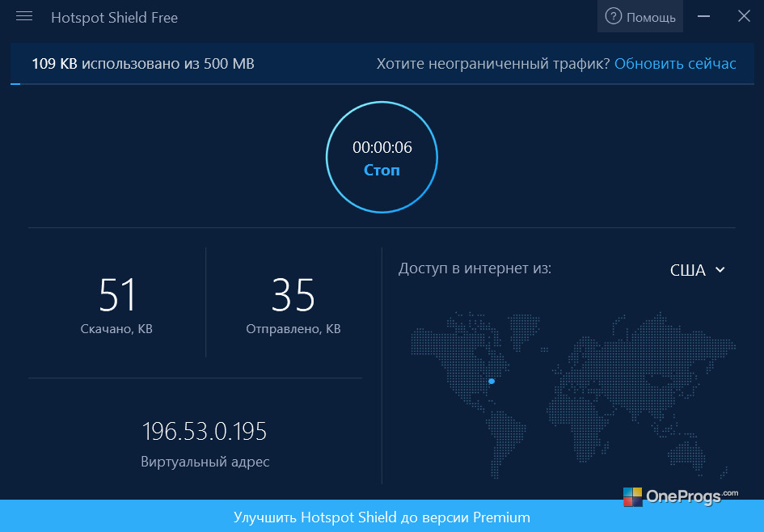Click the 196.53.0.195 virtual address
This screenshot has height=532, width=764.
click(x=205, y=431)
